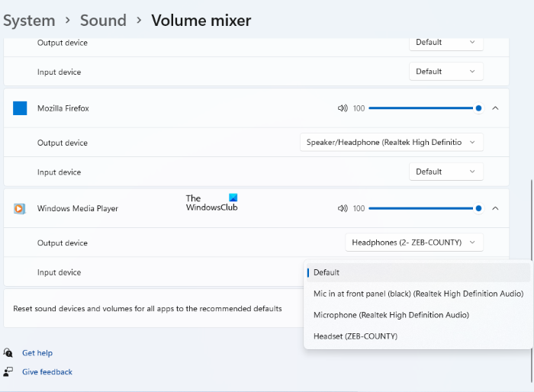Pick Headset (ZEB-COUNTY) as input device
Viewport: 534px width, 392px height.
coord(355,336)
